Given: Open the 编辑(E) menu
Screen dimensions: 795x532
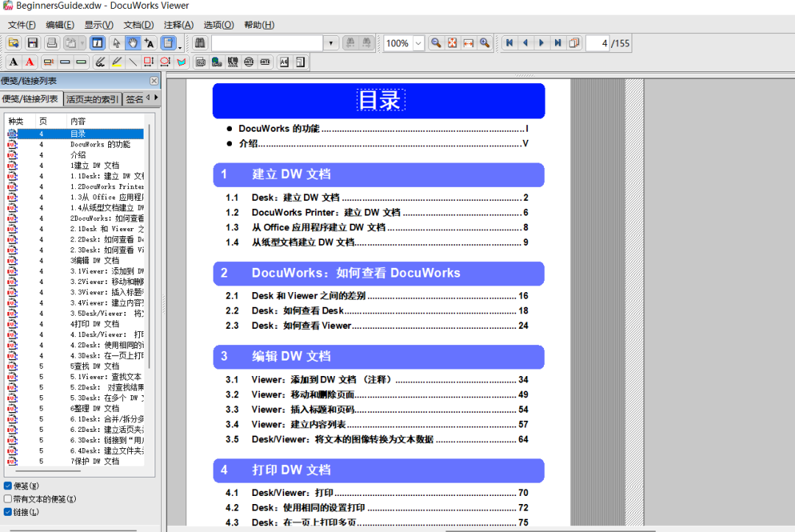Looking at the screenshot, I should [x=60, y=25].
